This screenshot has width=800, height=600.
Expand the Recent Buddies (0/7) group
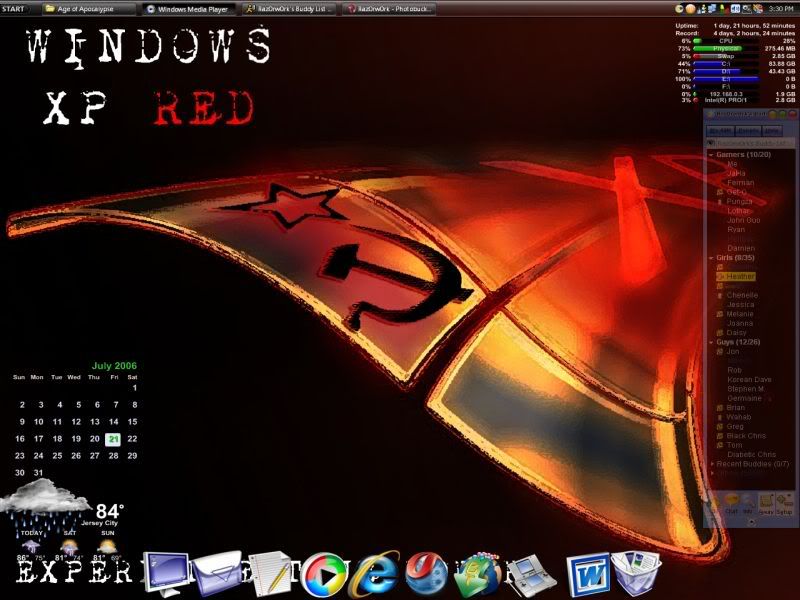tap(713, 464)
